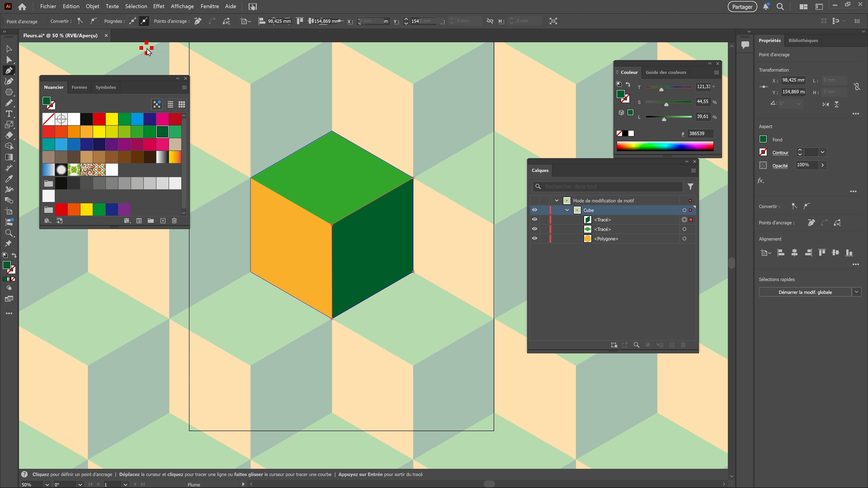The height and width of the screenshot is (488, 868).
Task: Hide the Polygone sublayer
Action: (x=535, y=238)
